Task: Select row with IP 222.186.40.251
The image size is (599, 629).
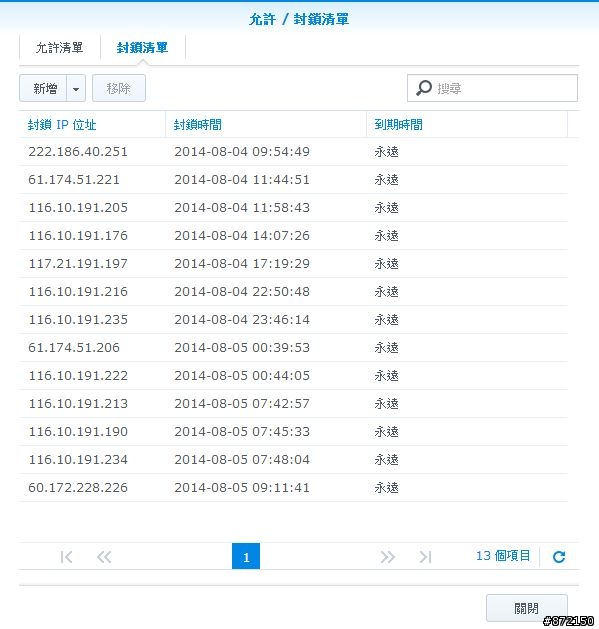Action: point(293,152)
